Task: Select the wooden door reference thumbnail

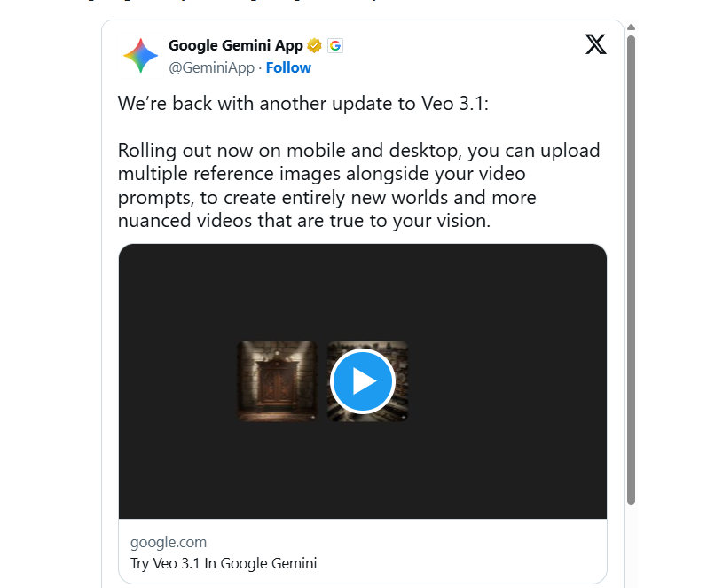Action: [278, 381]
